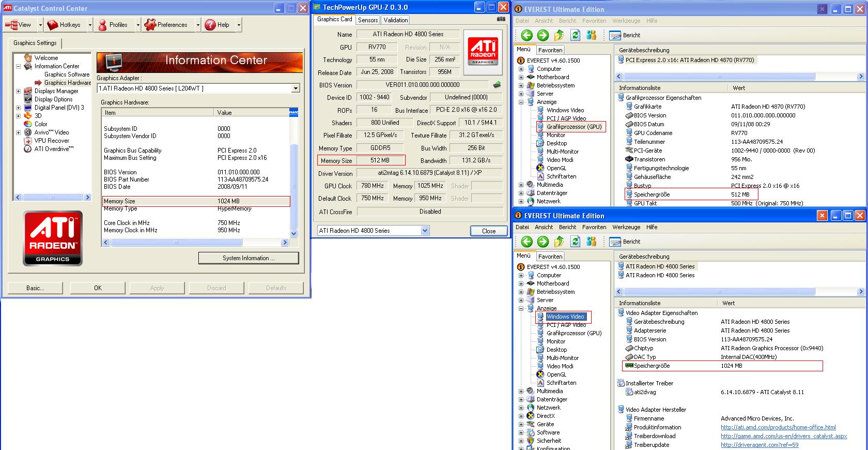Viewport: 868px width, 450px height.
Task: Click Speichergröße 1024 MB row in EVEREST
Action: click(x=722, y=366)
